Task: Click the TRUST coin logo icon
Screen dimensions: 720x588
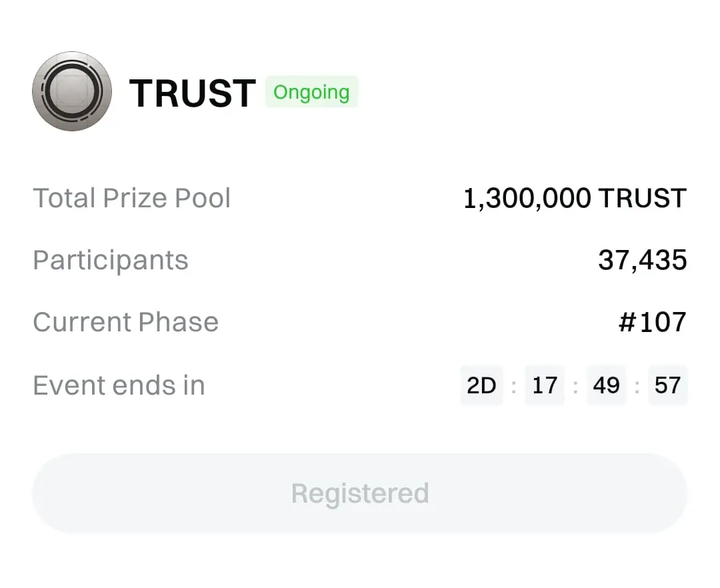Action: pos(72,91)
